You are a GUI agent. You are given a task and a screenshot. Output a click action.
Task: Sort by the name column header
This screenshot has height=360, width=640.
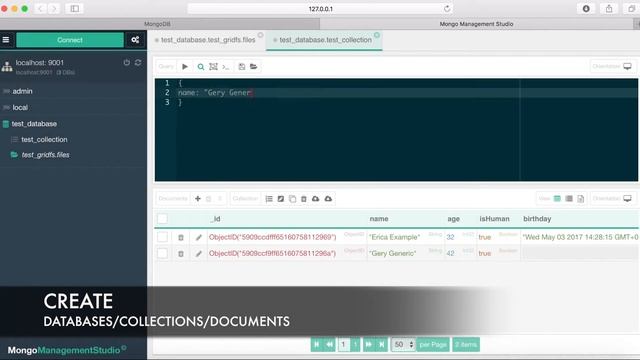(379, 219)
